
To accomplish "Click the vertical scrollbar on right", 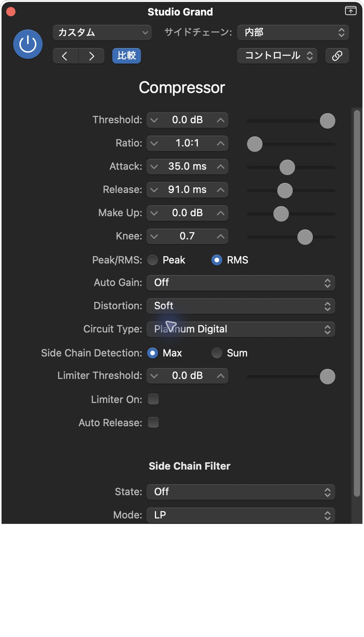I will (357, 303).
